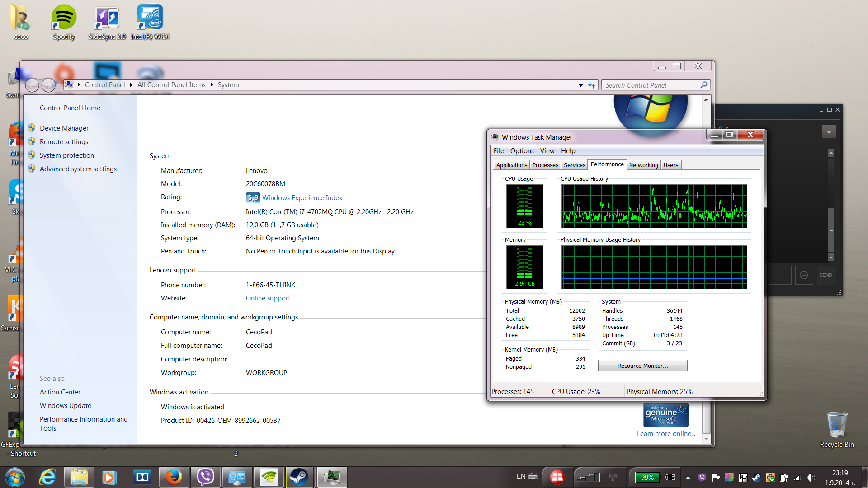The height and width of the screenshot is (488, 868).
Task: Open SideSync 3.0 desktop icon
Action: point(107,22)
